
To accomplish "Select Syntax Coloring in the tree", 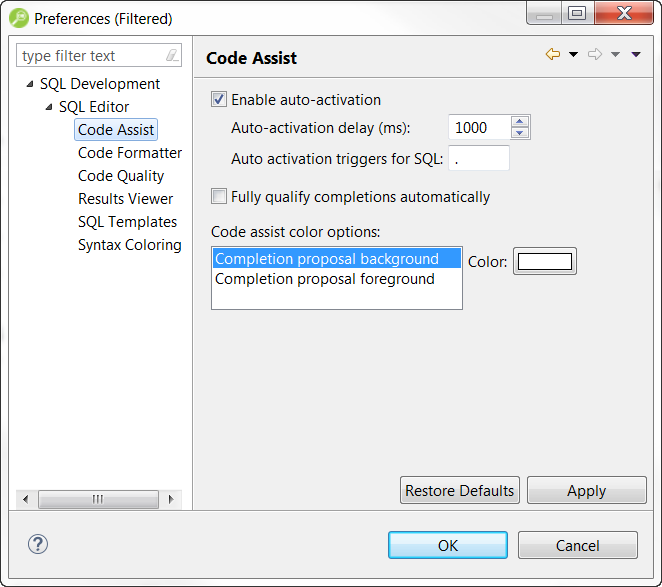I will click(130, 245).
